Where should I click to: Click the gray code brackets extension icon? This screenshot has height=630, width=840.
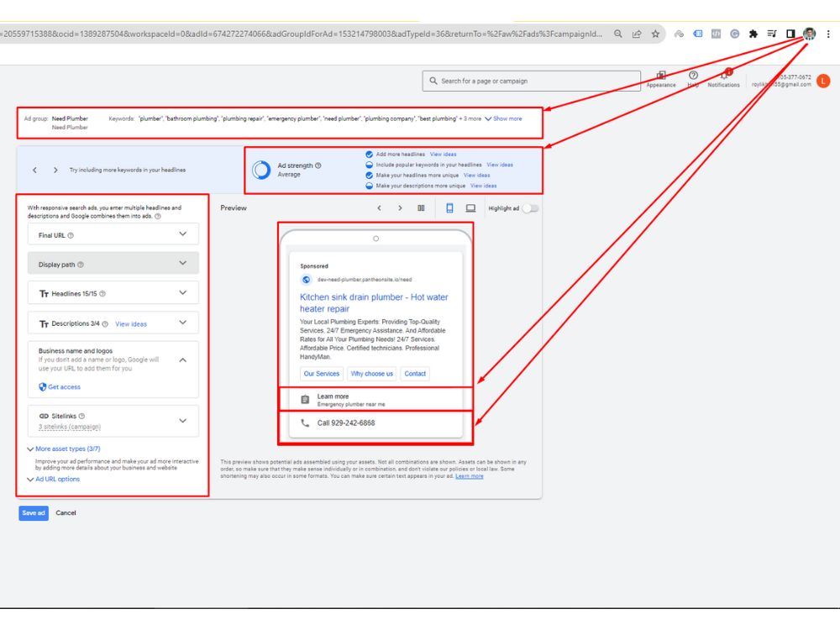(x=716, y=34)
